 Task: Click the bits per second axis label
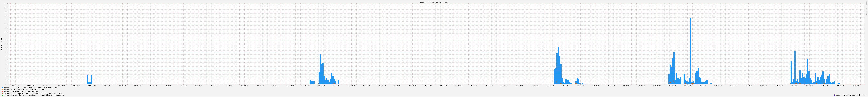point(1,44)
